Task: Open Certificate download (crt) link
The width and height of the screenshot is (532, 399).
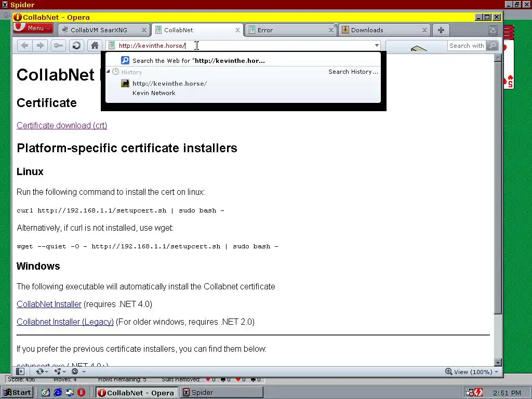Action: [62, 126]
